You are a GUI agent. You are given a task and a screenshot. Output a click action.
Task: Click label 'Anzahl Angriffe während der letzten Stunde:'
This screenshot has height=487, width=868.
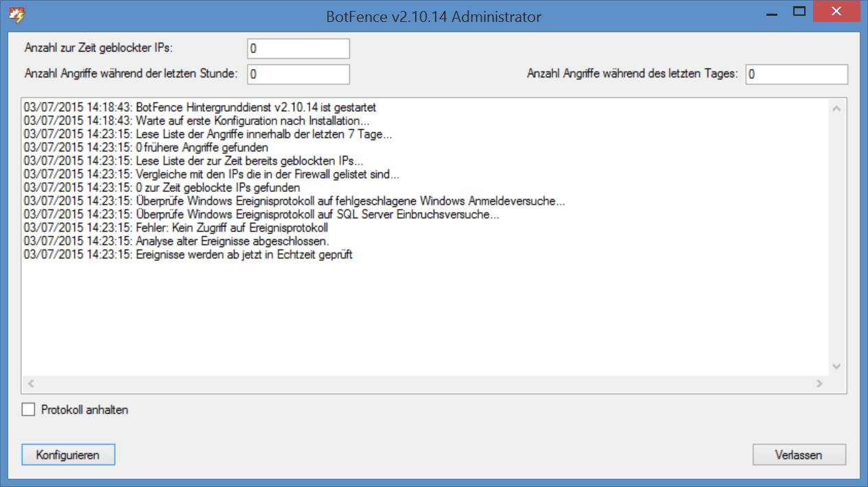click(x=131, y=74)
